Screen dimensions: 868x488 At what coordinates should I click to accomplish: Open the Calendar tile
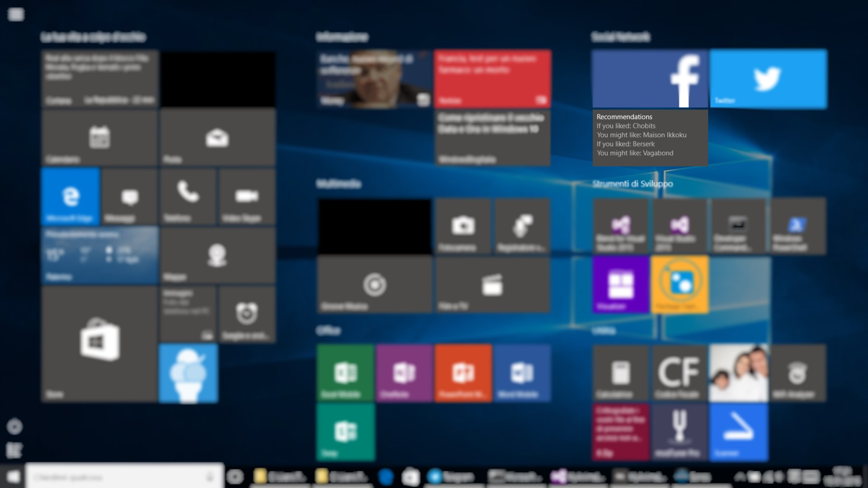99,138
